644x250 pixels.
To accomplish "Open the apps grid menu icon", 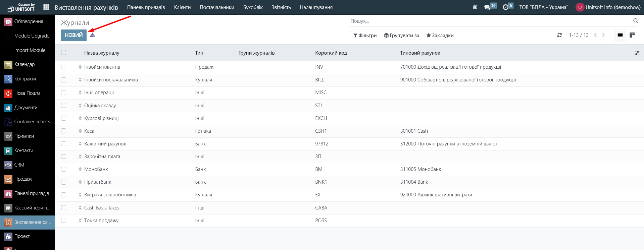I will (x=46, y=7).
